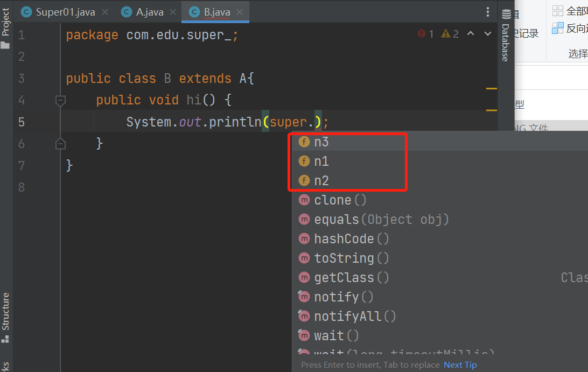Screen dimensions: 588x372
Task: Click the Next Tip link
Action: [x=460, y=365]
